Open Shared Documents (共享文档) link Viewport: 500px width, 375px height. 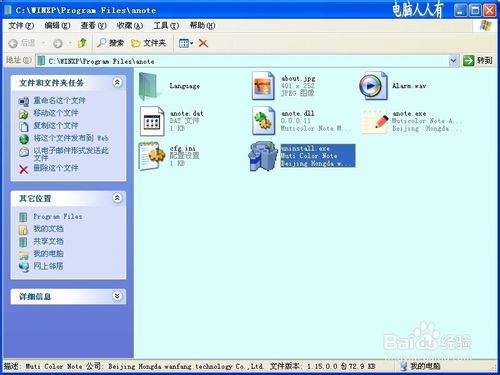point(48,241)
